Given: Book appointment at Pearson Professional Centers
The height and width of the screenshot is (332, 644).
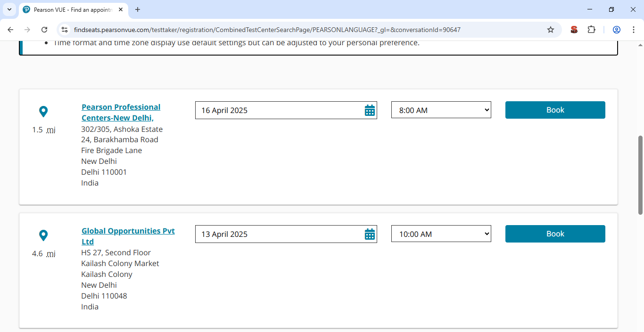Looking at the screenshot, I should coord(555,110).
